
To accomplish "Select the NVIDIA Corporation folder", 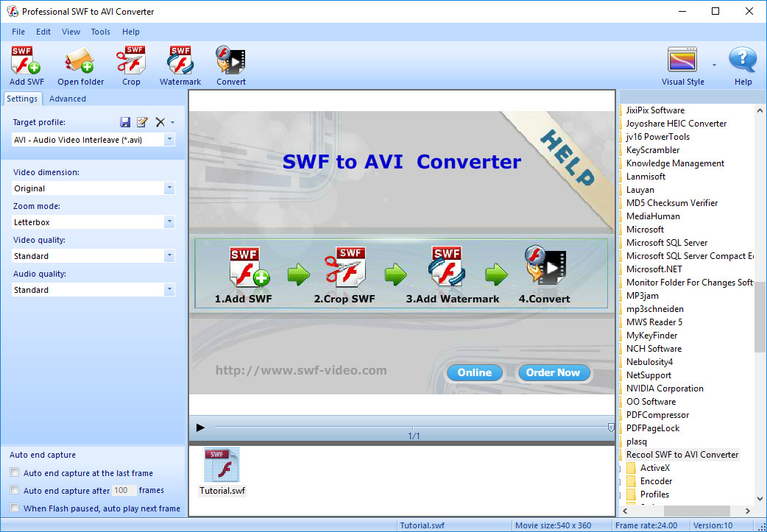I will (665, 389).
